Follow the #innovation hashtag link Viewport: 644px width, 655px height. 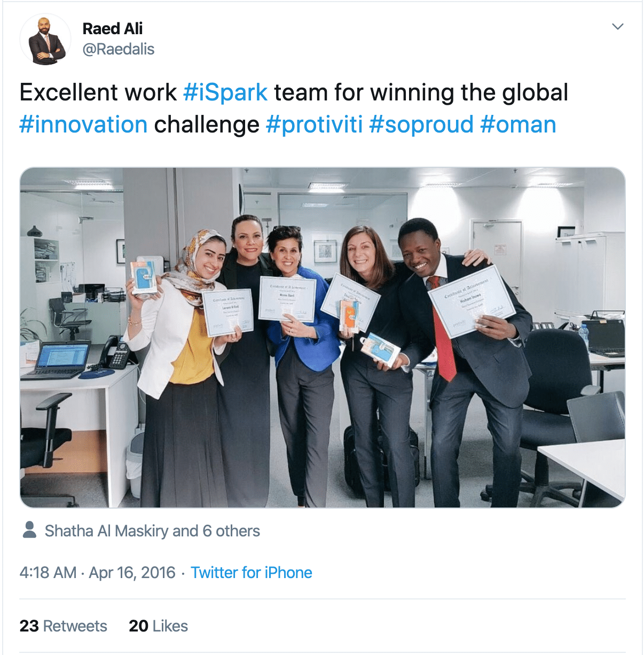pos(83,124)
